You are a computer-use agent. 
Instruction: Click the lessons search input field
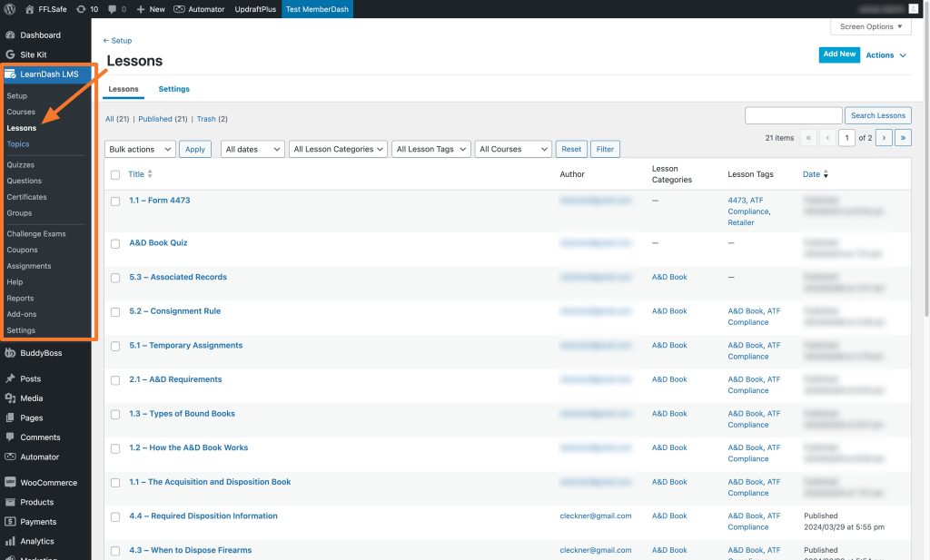[x=793, y=115]
